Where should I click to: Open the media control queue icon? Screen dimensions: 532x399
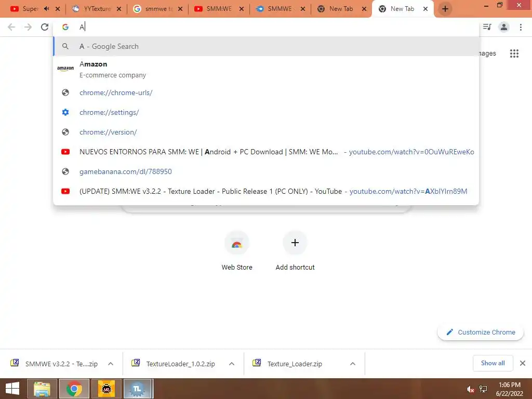pyautogui.click(x=487, y=27)
